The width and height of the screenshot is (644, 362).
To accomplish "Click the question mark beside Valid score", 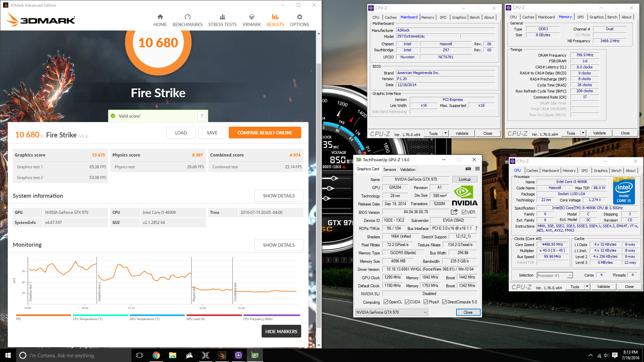I will coord(202,116).
